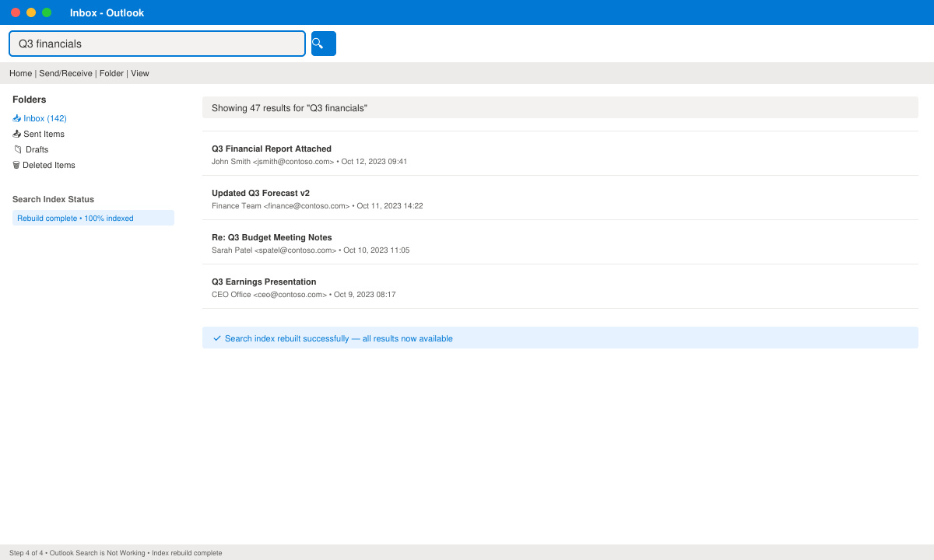Maximize window with green button

coord(47,12)
